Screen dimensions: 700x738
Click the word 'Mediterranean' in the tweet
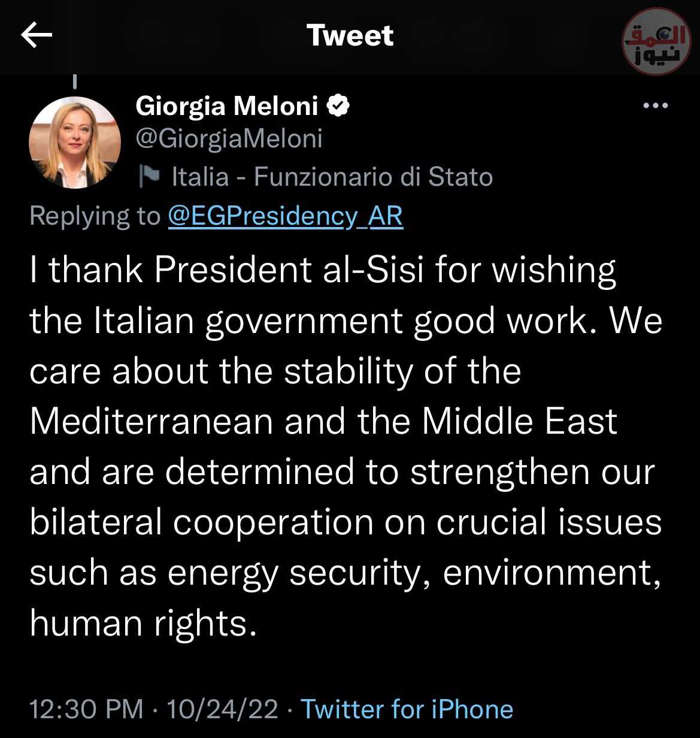tap(151, 421)
